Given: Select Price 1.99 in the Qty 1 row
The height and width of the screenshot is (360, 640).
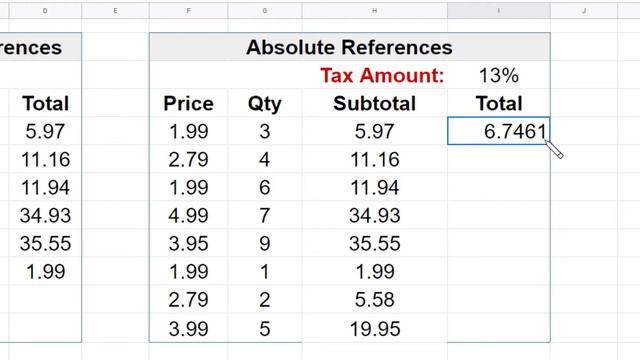Looking at the screenshot, I should pos(188,271).
